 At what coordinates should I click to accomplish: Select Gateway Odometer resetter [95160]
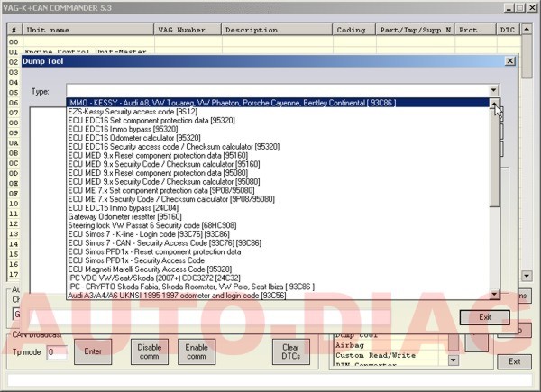[x=278, y=217]
